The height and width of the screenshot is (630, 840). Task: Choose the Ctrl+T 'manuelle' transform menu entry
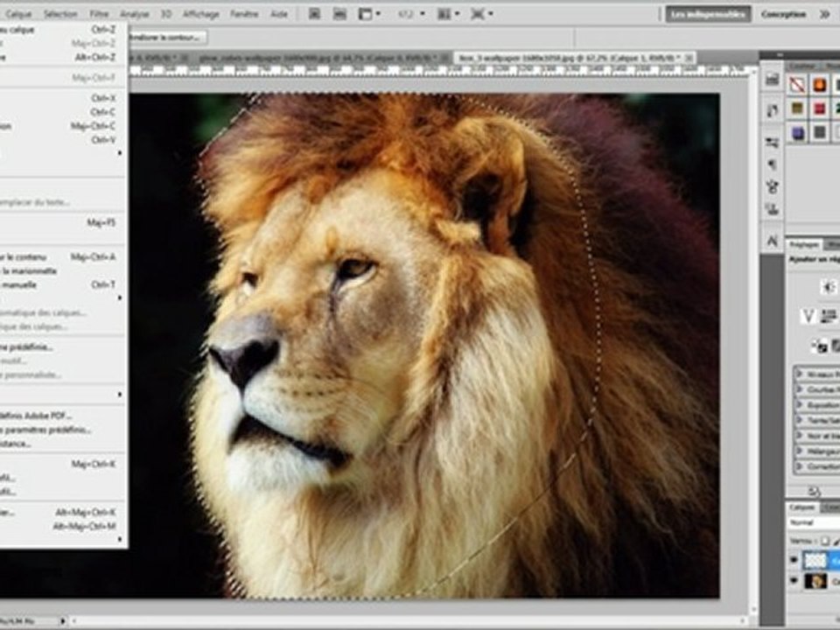(x=61, y=285)
